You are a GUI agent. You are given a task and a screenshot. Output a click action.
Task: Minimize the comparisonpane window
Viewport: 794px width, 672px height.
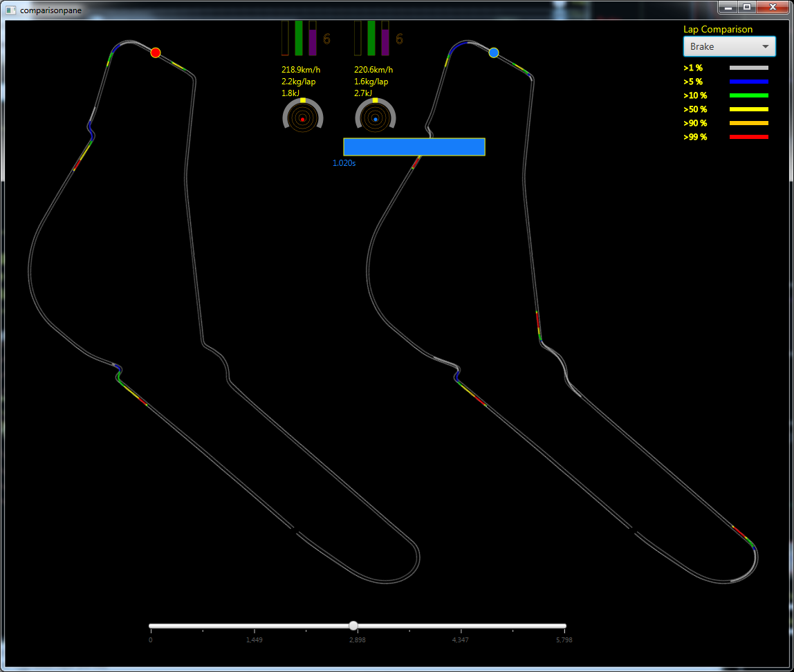(x=728, y=7)
